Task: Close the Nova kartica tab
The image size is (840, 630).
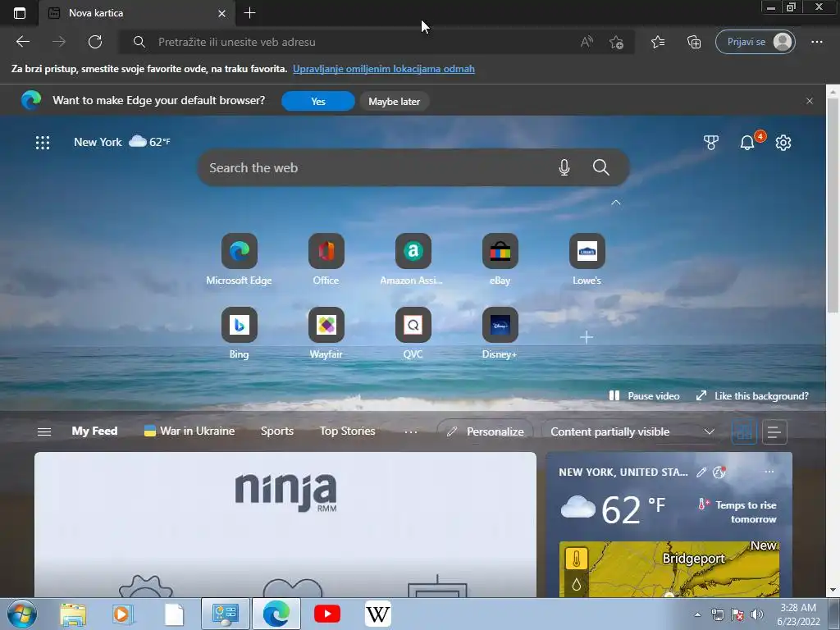Action: (x=221, y=13)
